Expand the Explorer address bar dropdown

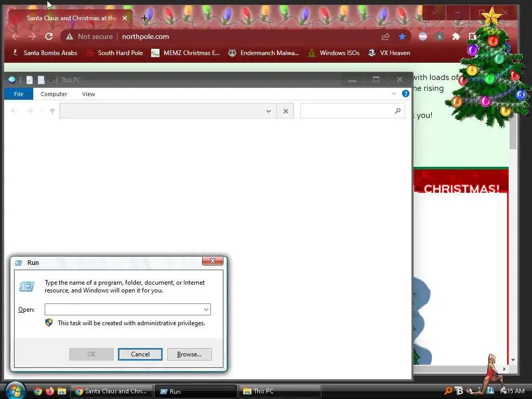[269, 111]
